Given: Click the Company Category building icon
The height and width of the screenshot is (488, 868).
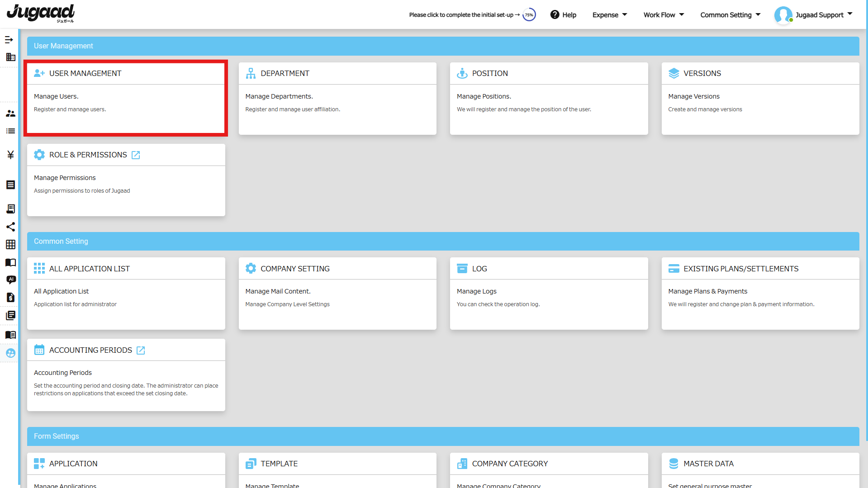Looking at the screenshot, I should [x=462, y=464].
